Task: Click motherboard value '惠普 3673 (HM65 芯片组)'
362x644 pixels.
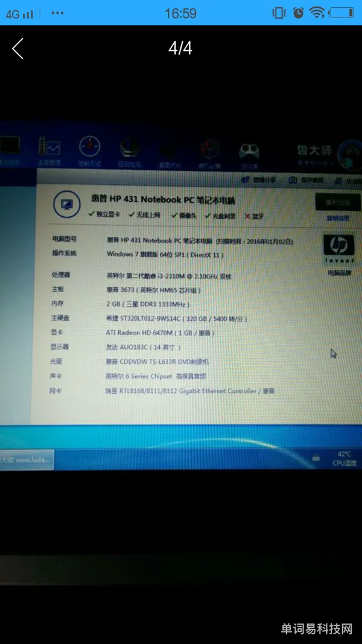Action: coord(154,290)
